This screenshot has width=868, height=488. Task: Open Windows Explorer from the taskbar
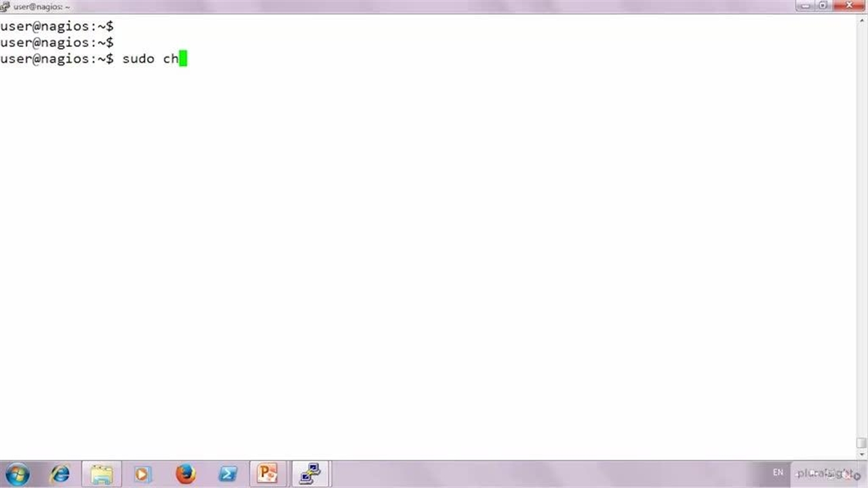coord(102,473)
